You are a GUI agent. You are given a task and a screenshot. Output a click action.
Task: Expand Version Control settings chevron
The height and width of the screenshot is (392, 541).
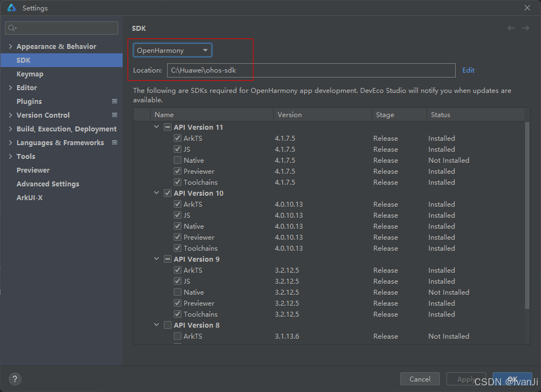[x=10, y=115]
